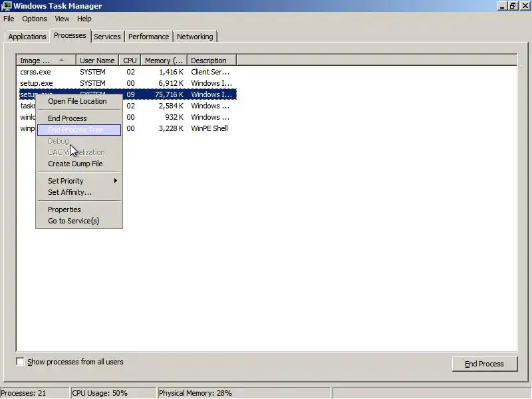Click the Task Manager title bar icon

click(x=7, y=6)
